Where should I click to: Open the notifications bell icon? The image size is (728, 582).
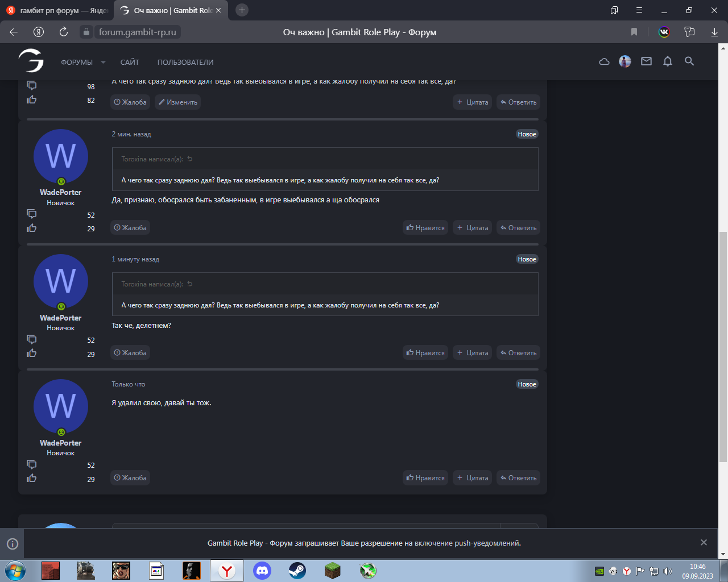pyautogui.click(x=668, y=61)
